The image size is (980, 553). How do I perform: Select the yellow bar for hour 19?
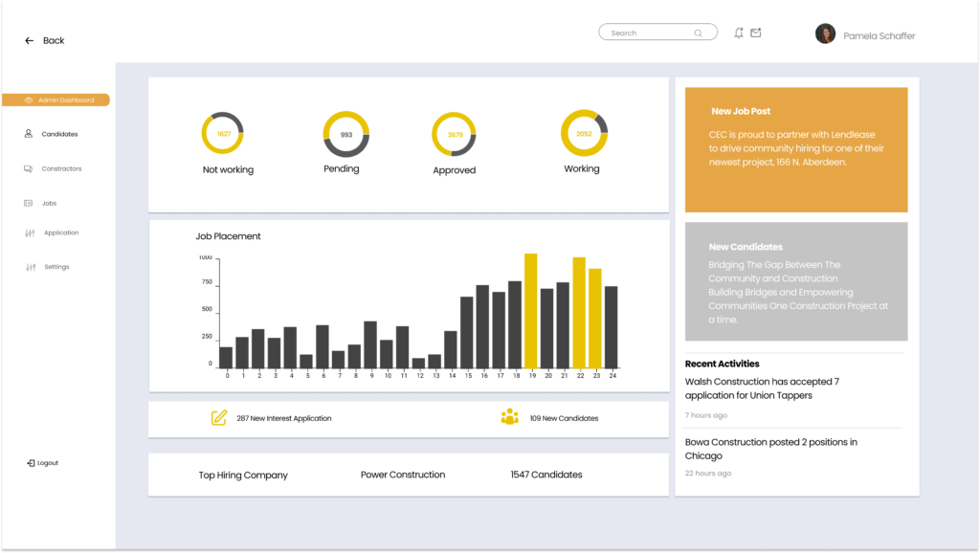pos(530,311)
